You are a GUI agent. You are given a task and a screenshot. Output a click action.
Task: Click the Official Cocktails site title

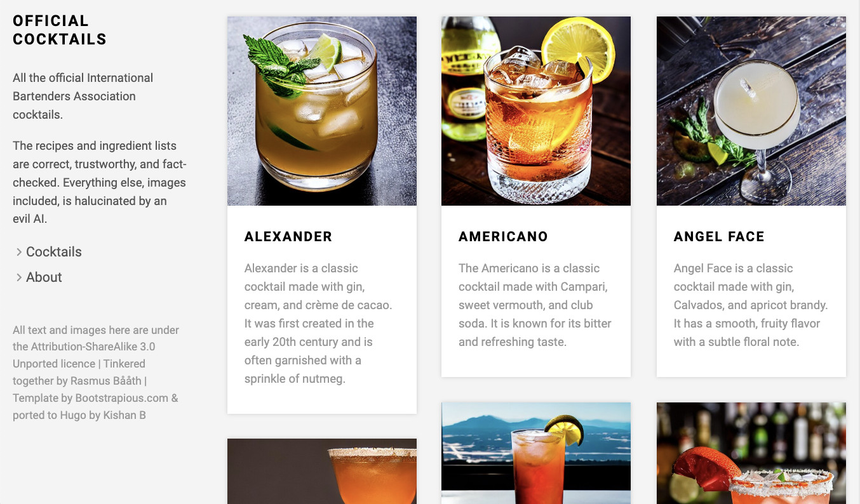(60, 30)
